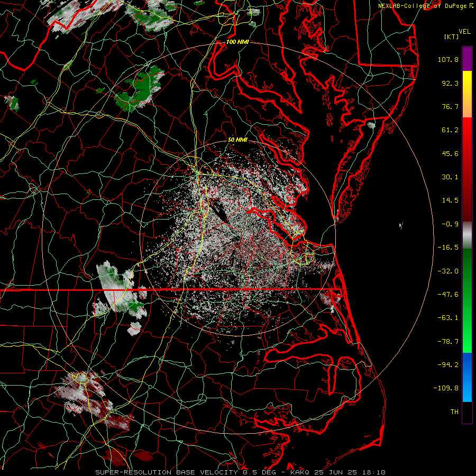The width and height of the screenshot is (476, 476).
Task: Click the -94.2 legend value
Action: pos(448,365)
